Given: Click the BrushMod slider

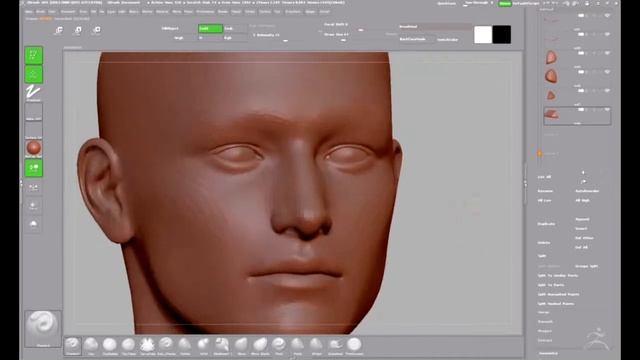Looking at the screenshot, I should [x=436, y=27].
